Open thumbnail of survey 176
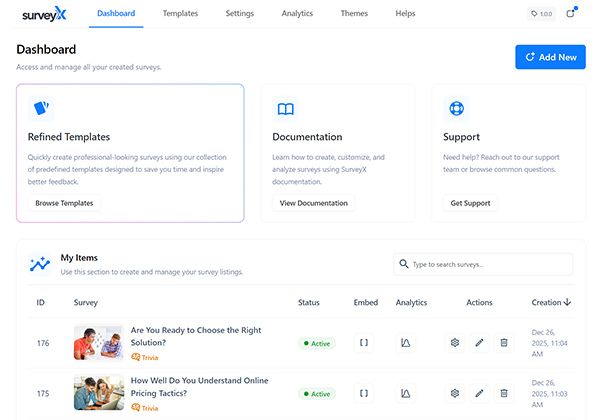 (99, 342)
